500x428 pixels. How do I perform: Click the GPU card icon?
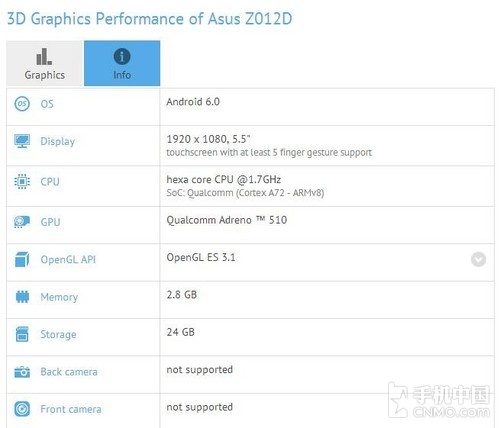22,222
